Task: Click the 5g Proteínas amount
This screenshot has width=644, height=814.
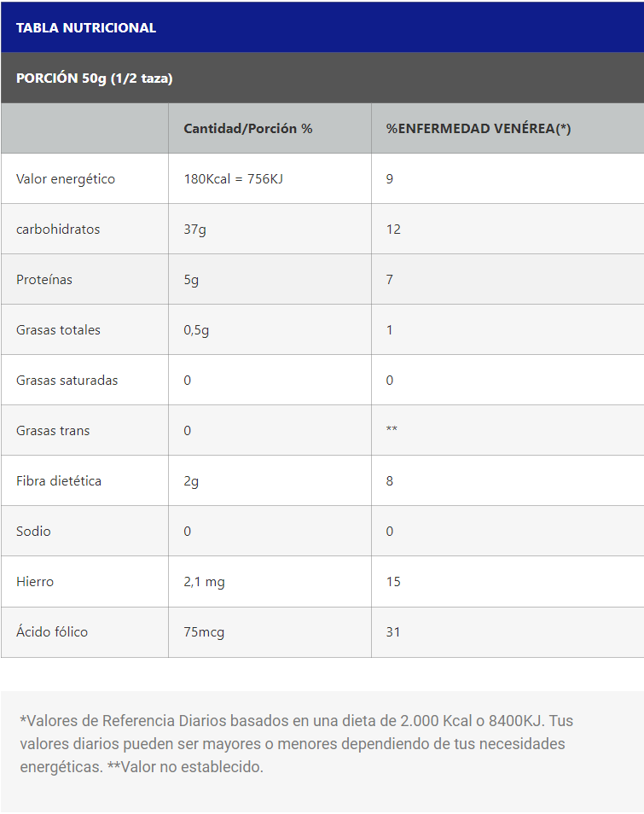Action: (191, 279)
